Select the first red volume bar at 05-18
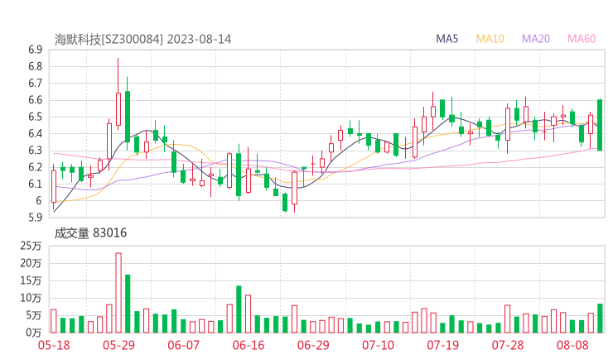613x364 pixels. click(x=54, y=321)
